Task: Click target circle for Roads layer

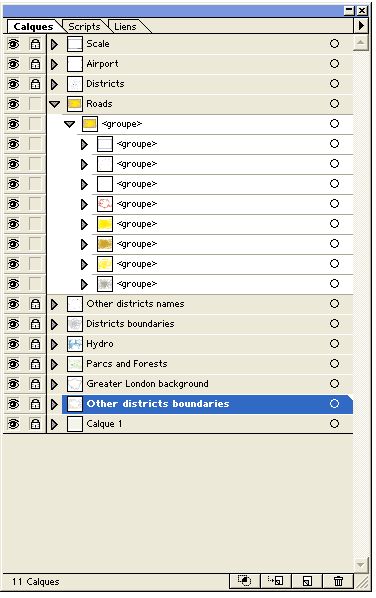Action: (334, 104)
